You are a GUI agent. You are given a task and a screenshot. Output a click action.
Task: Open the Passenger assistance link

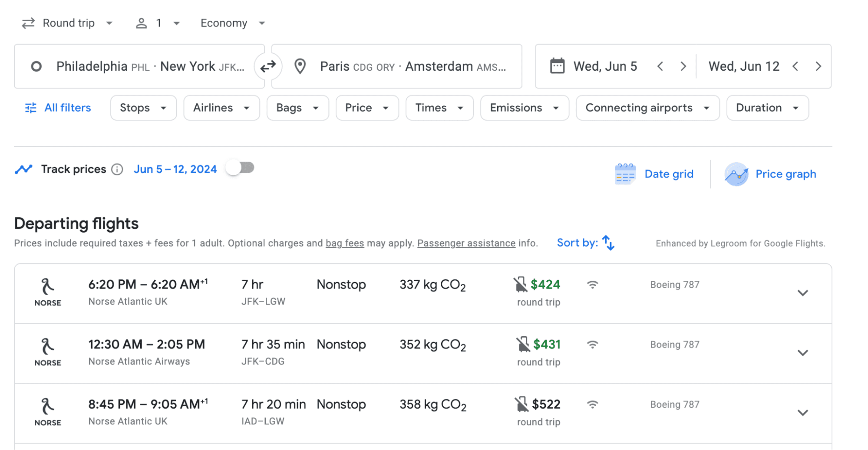[x=466, y=243]
